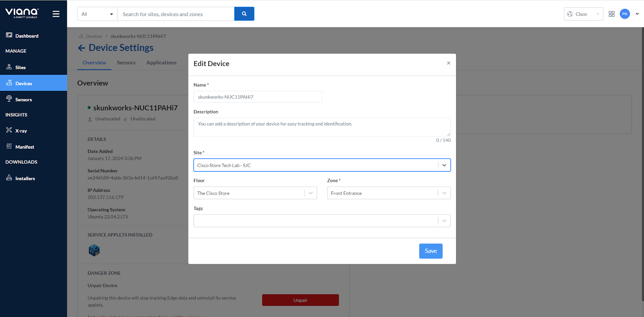The image size is (644, 317).
Task: Open the Tags dropdown
Action: [444, 221]
